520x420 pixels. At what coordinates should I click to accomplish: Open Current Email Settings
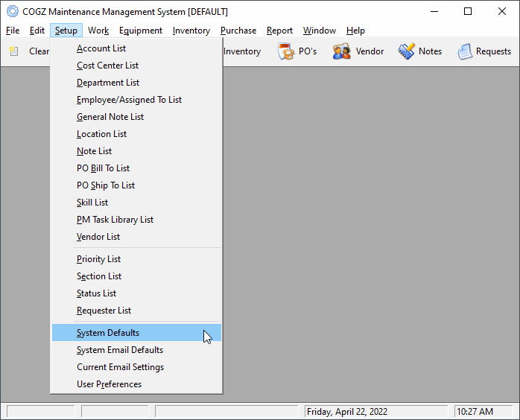click(x=136, y=367)
